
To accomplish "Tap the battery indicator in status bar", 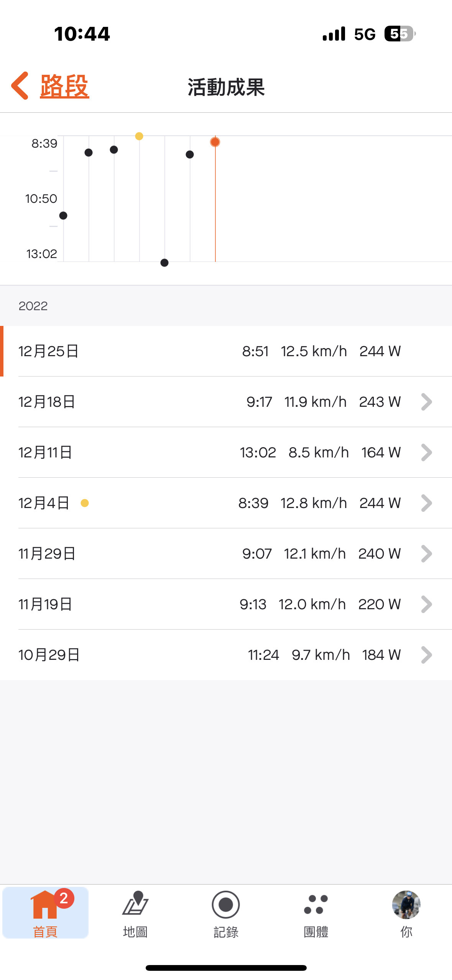I will 399,34.
